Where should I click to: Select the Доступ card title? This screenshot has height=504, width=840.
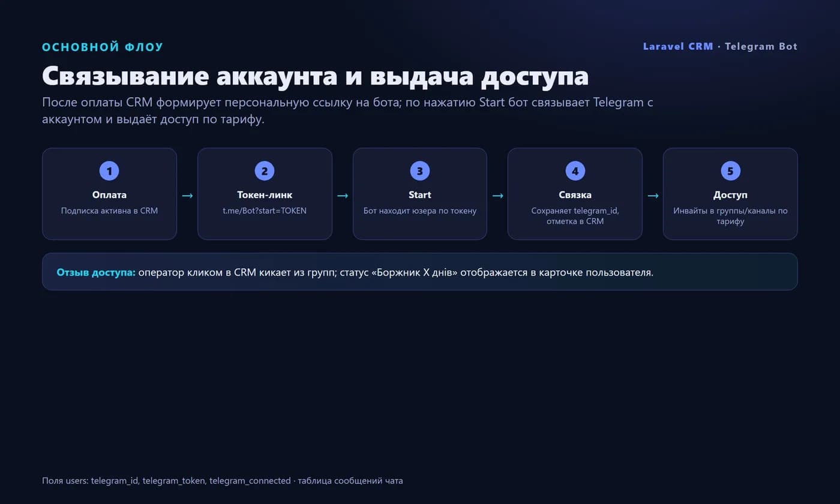pyautogui.click(x=730, y=195)
